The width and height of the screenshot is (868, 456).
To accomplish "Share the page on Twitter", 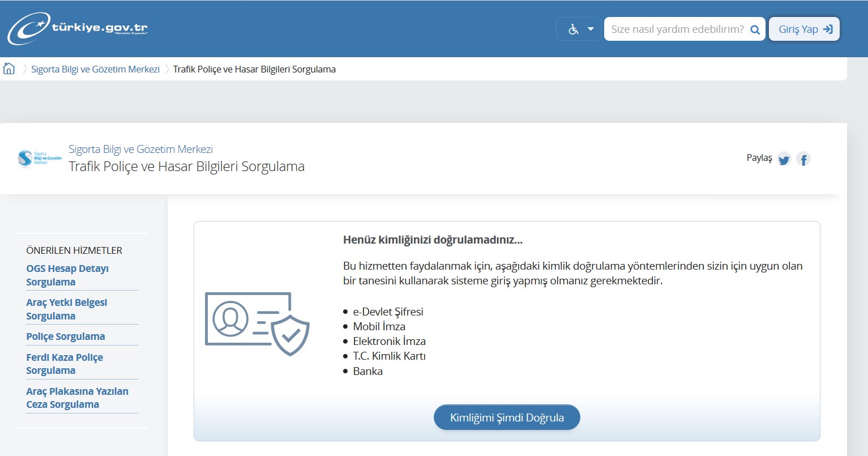I will pyautogui.click(x=784, y=159).
